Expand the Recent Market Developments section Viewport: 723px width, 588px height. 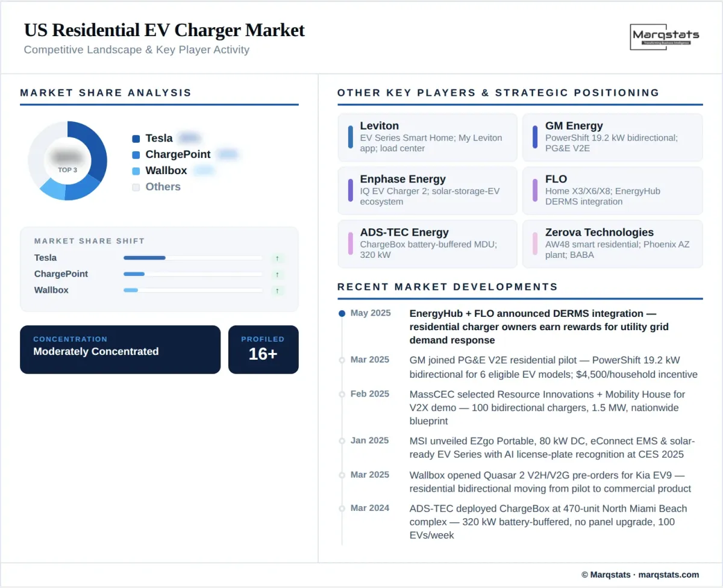(x=449, y=287)
